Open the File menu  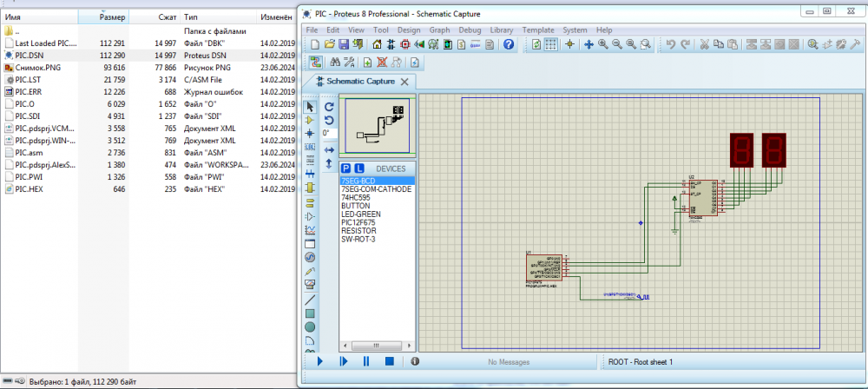312,30
